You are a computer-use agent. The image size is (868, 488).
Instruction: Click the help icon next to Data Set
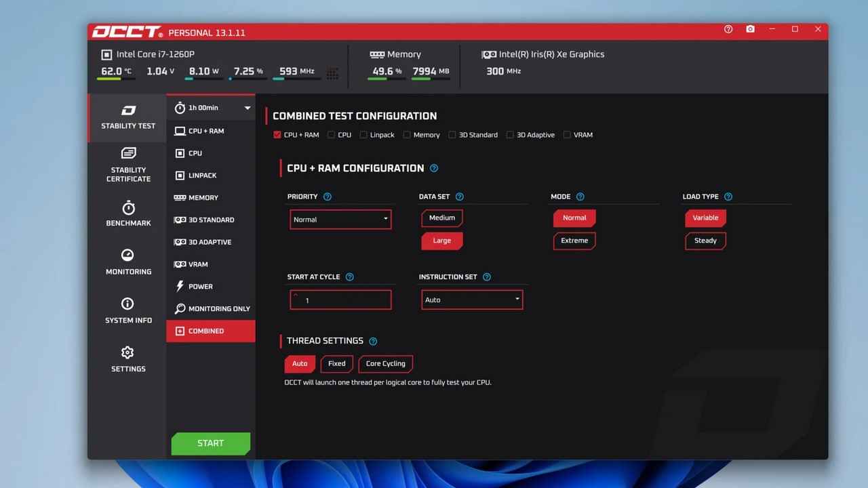pos(459,197)
